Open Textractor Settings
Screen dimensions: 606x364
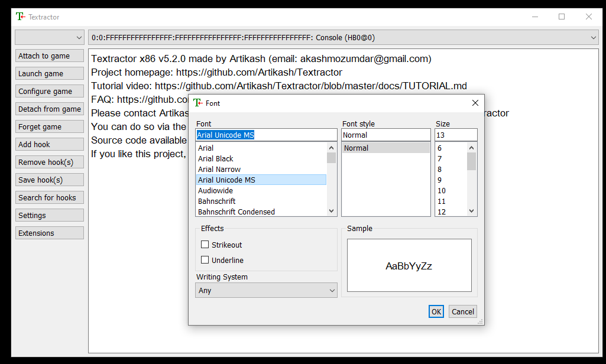pyautogui.click(x=49, y=214)
